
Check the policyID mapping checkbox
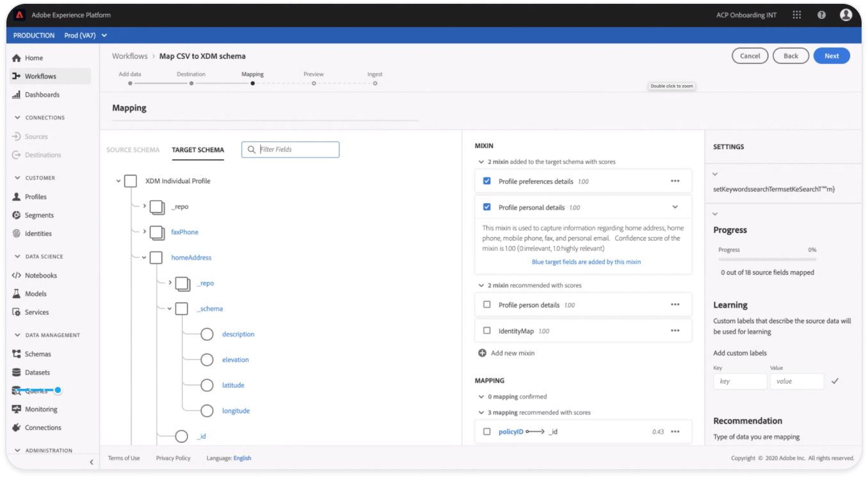pos(487,432)
